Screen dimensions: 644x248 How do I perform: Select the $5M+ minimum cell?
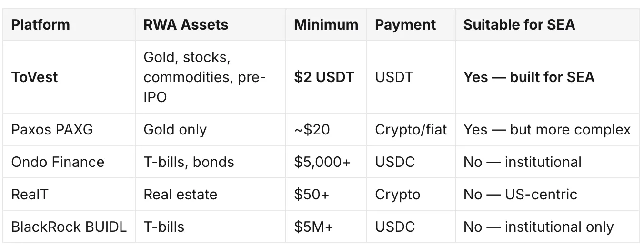313,227
